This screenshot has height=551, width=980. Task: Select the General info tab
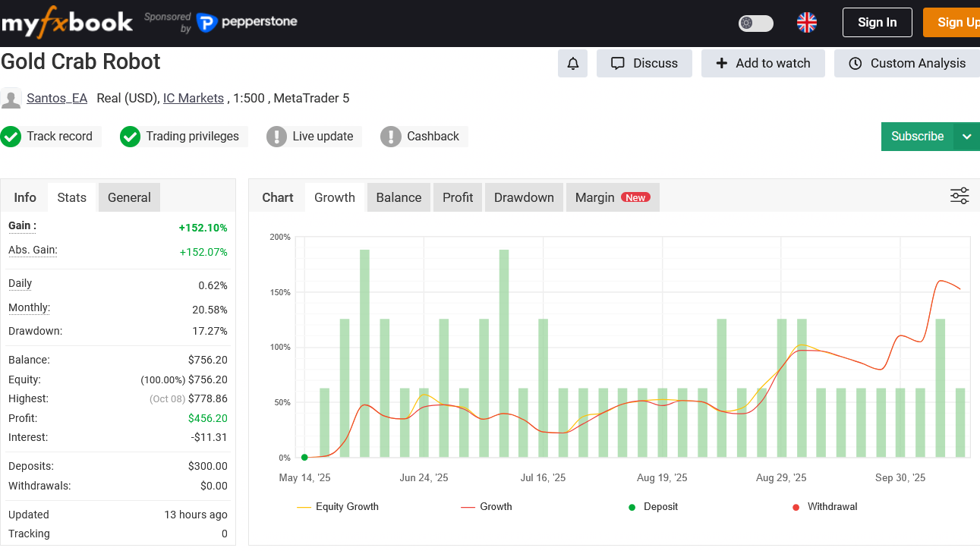[x=129, y=197]
